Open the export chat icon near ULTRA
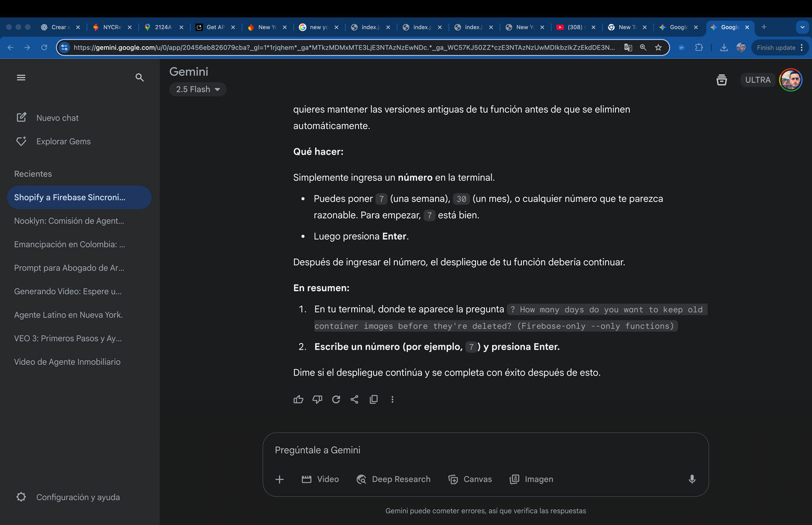Screen dimensions: 812x525 (722, 80)
